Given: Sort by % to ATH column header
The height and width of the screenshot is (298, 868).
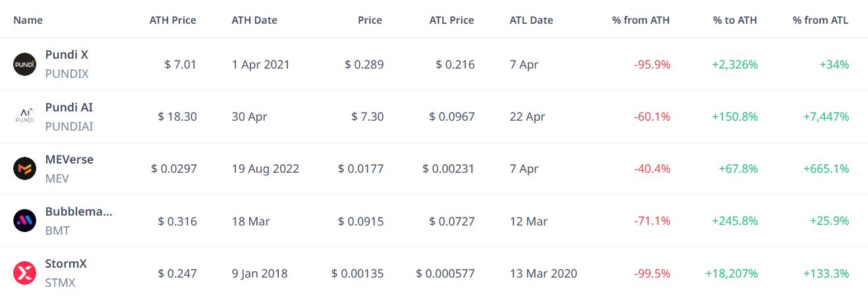Looking at the screenshot, I should pyautogui.click(x=735, y=20).
